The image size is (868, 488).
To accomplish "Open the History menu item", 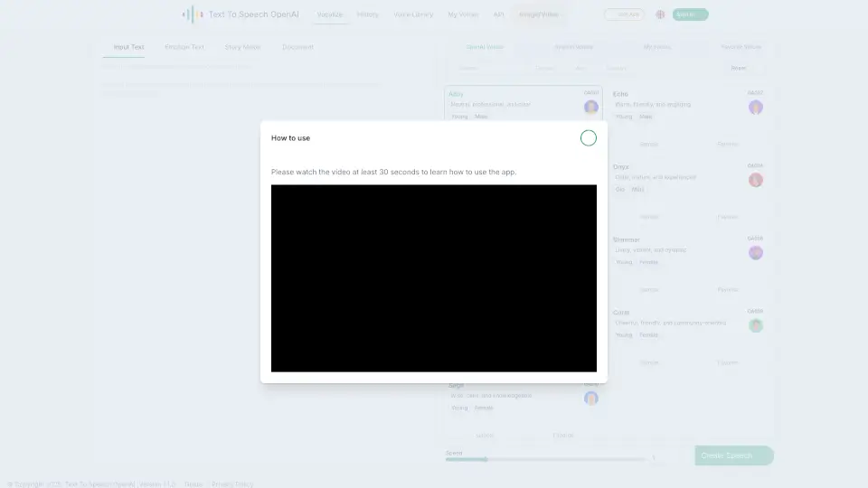I will pos(368,14).
